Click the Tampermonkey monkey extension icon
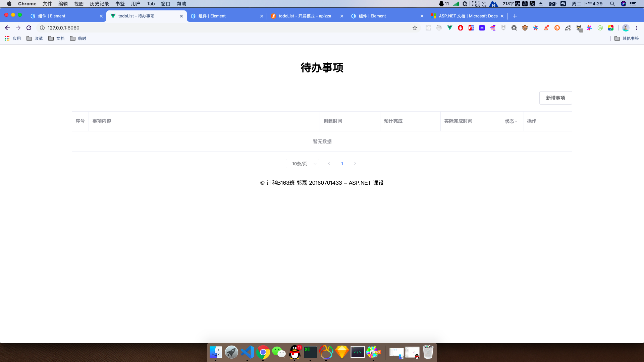The height and width of the screenshot is (362, 644). click(x=525, y=28)
